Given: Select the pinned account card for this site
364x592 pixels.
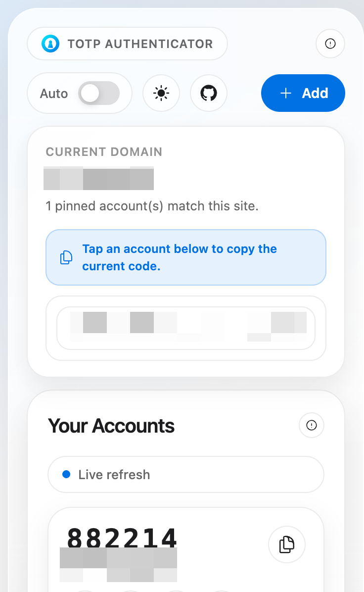Looking at the screenshot, I should 186,328.
